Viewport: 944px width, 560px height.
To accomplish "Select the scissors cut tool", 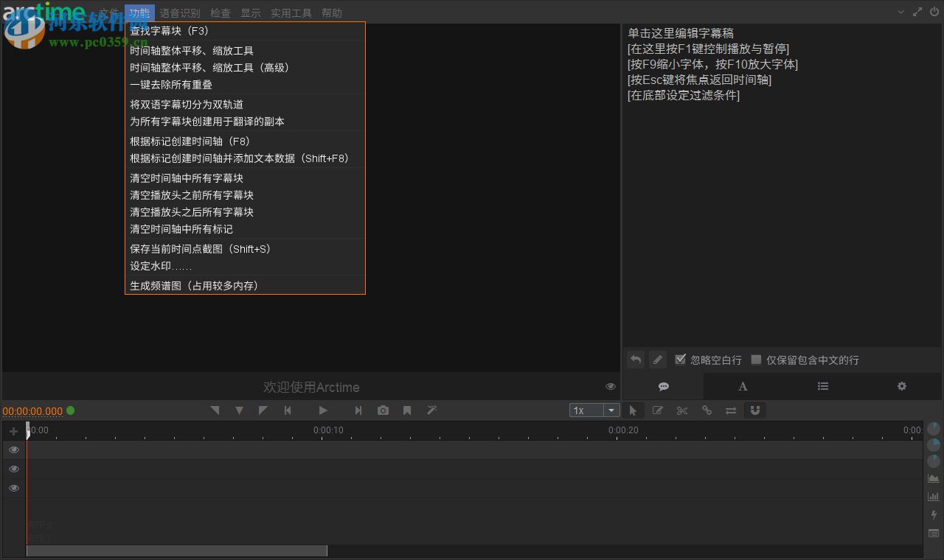I will coord(682,410).
